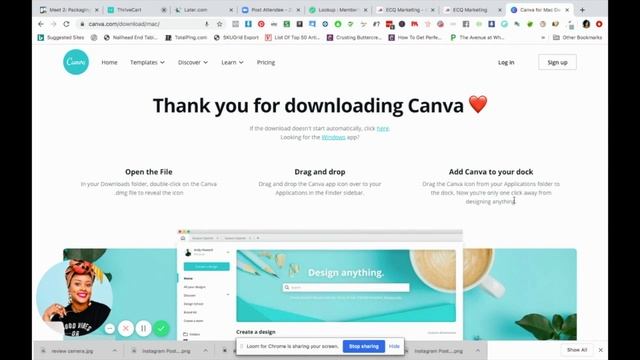Expand review camera.jpg download options
This screenshot has width=640, height=360.
click(115, 351)
